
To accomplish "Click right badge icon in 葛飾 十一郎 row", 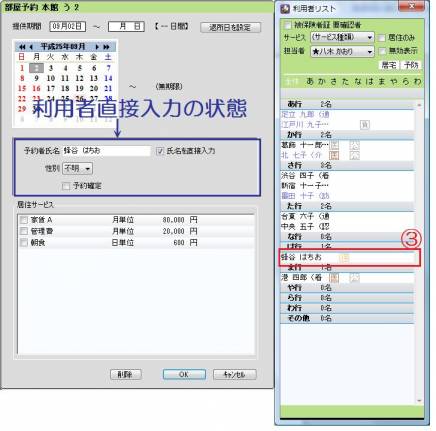I will tap(355, 145).
